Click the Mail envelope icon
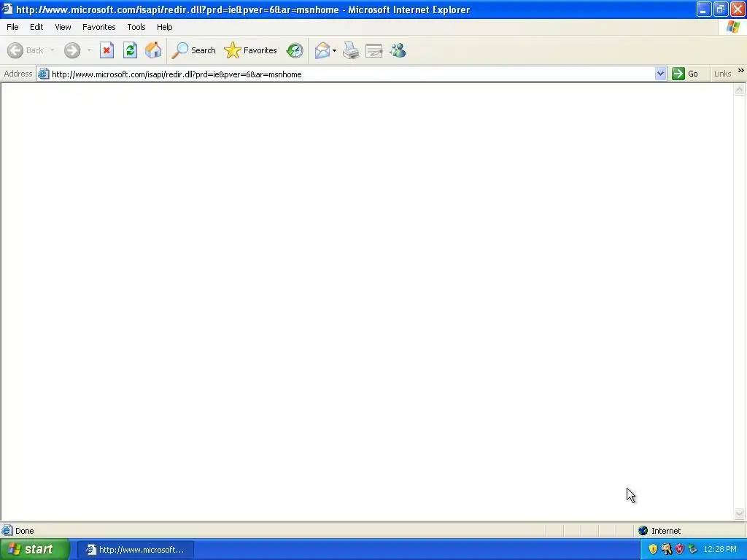747x560 pixels. click(x=322, y=50)
